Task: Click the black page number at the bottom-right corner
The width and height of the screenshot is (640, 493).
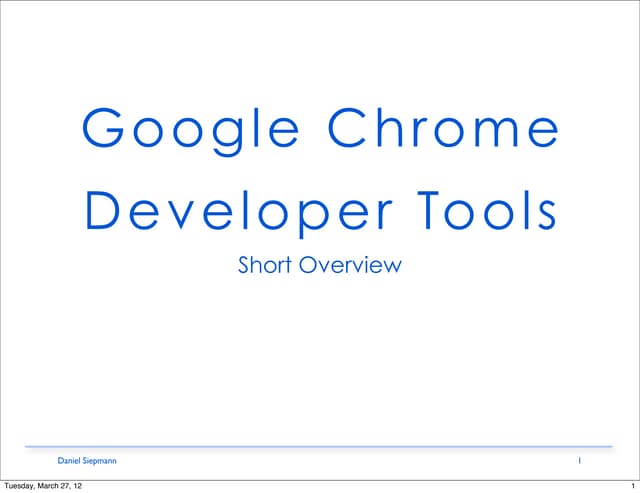Action: click(x=632, y=486)
